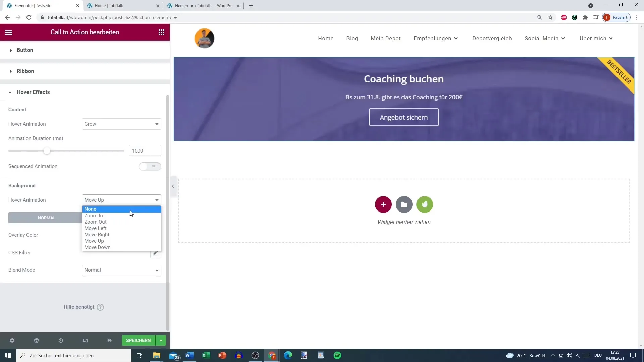Open Content Hover Animation dropdown
The image size is (644, 362).
tap(121, 124)
